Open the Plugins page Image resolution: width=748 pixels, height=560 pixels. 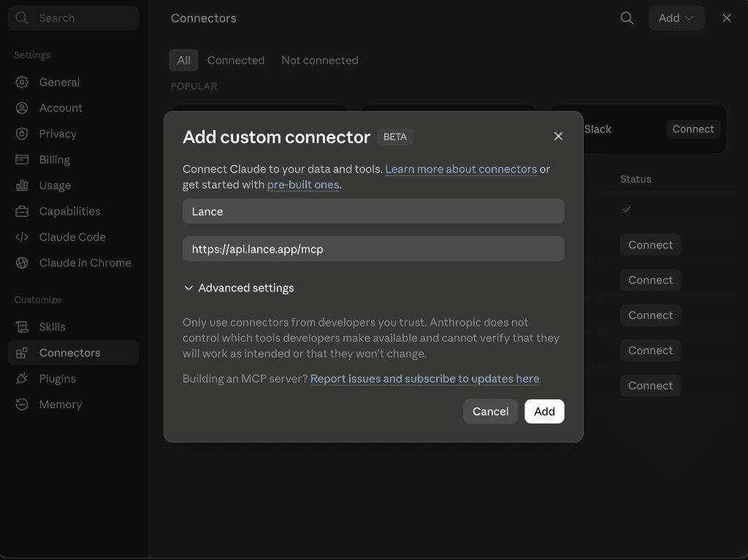(73, 378)
